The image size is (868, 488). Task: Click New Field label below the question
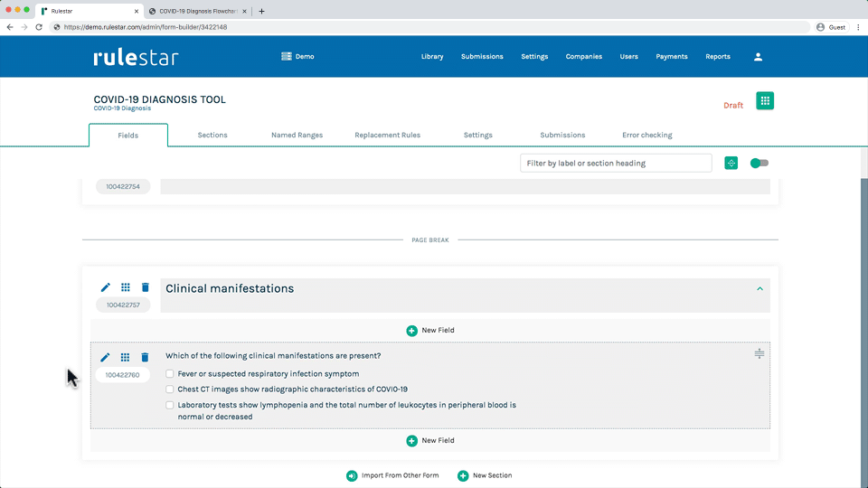pos(438,440)
